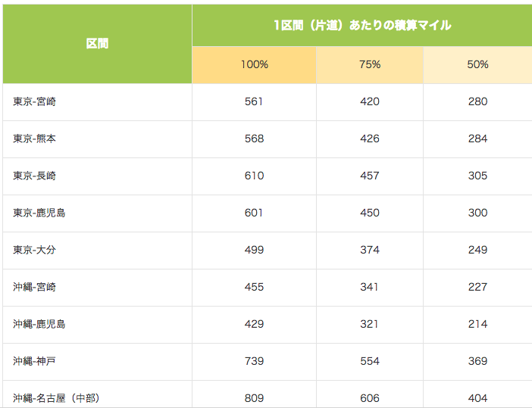The image size is (532, 408).
Task: Select the 75% column header
Action: coord(370,65)
